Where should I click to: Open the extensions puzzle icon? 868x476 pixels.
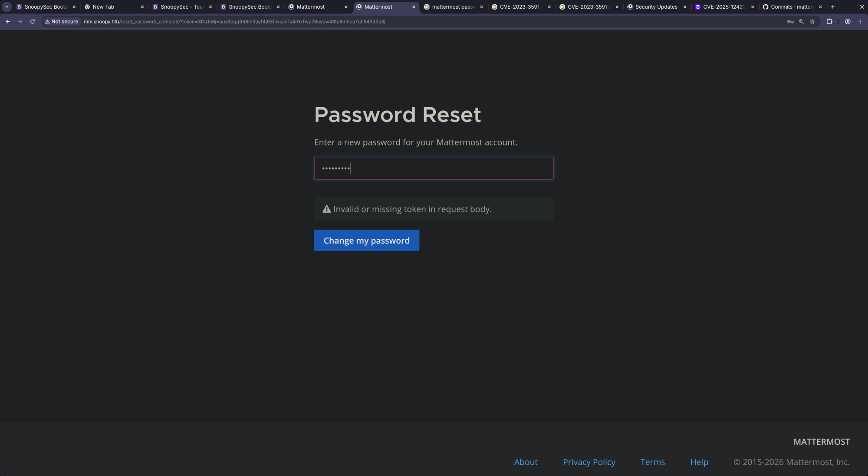[829, 21]
